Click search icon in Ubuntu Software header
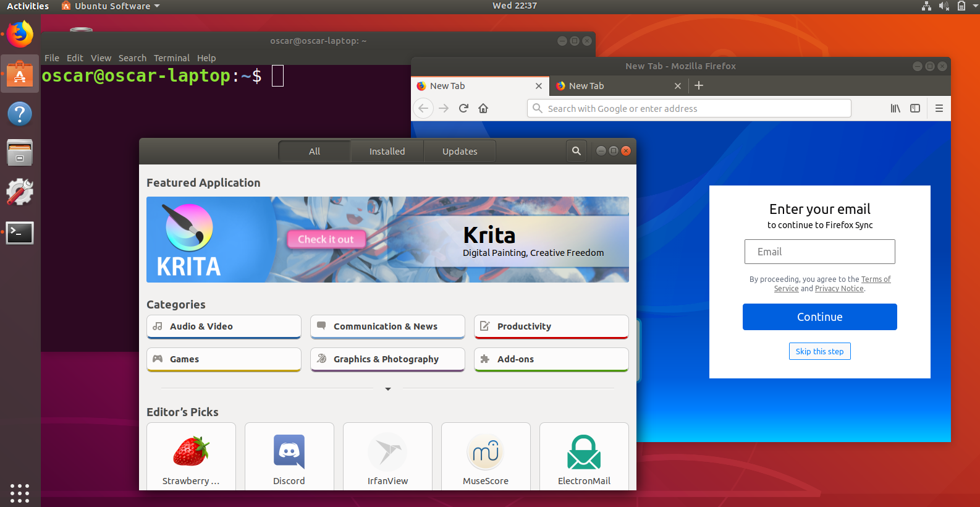This screenshot has width=980, height=507. pyautogui.click(x=577, y=151)
